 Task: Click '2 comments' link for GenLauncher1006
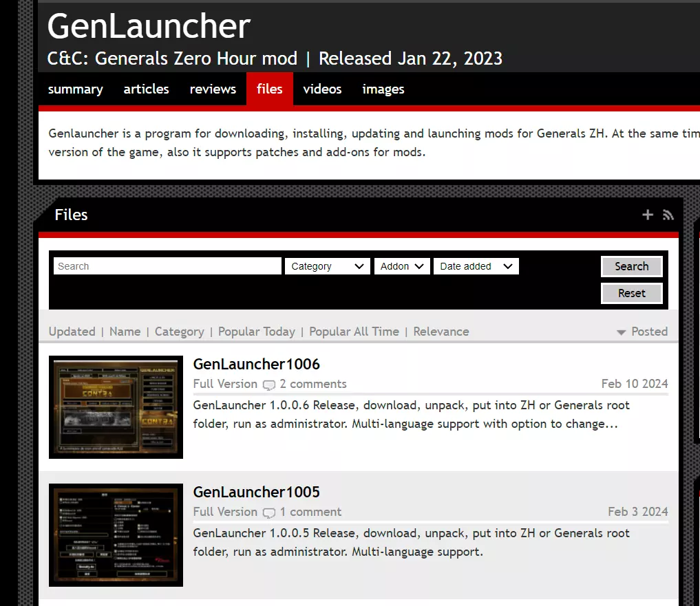tap(313, 384)
